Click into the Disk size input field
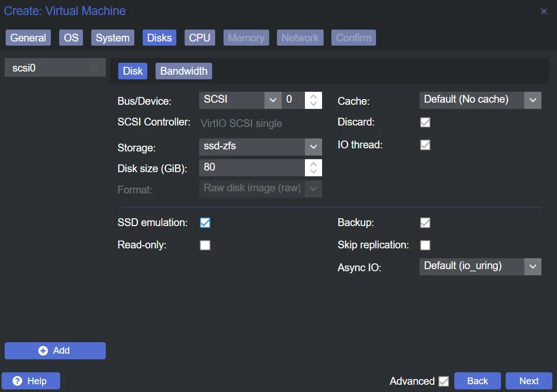The width and height of the screenshot is (557, 392). tap(252, 167)
